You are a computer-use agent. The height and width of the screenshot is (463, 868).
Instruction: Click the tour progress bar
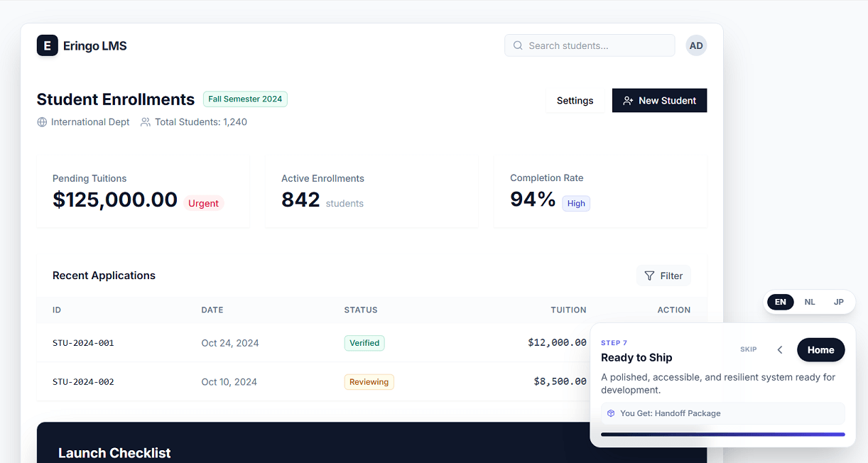[x=723, y=434]
